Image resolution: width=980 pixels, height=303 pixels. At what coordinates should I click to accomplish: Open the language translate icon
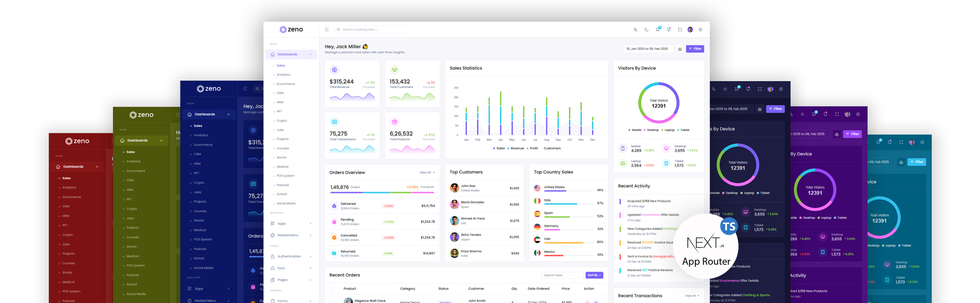[x=635, y=30]
